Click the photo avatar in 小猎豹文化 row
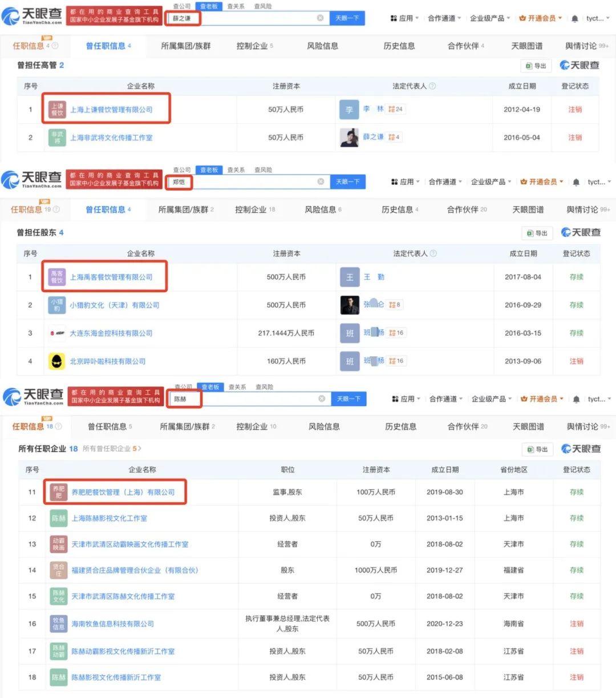The image size is (616, 698). [x=350, y=305]
